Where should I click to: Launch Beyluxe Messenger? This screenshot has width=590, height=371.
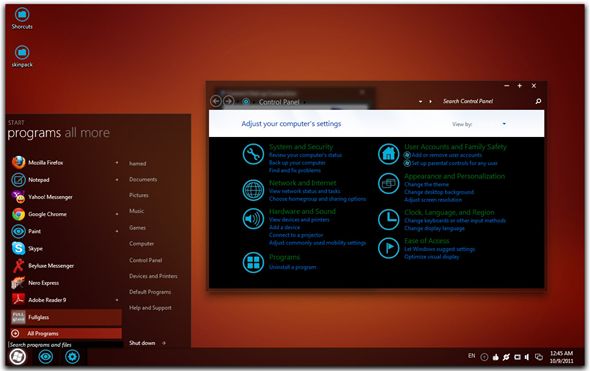pyautogui.click(x=65, y=266)
